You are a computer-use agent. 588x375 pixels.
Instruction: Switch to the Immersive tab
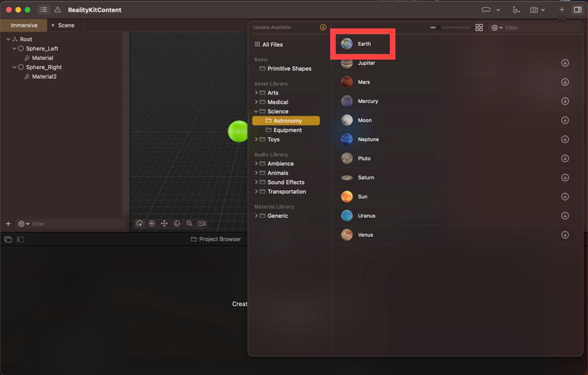point(24,25)
